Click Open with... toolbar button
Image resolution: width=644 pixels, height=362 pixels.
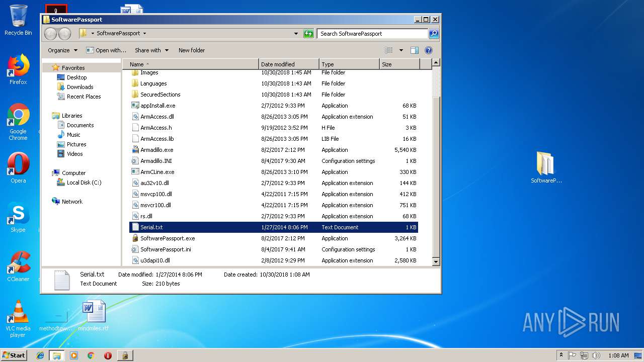click(106, 50)
